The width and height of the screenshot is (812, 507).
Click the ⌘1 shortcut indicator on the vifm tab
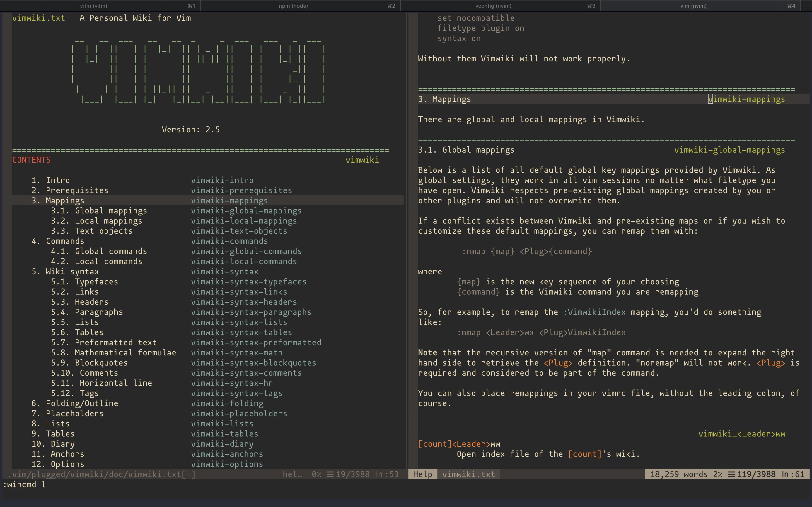(191, 6)
